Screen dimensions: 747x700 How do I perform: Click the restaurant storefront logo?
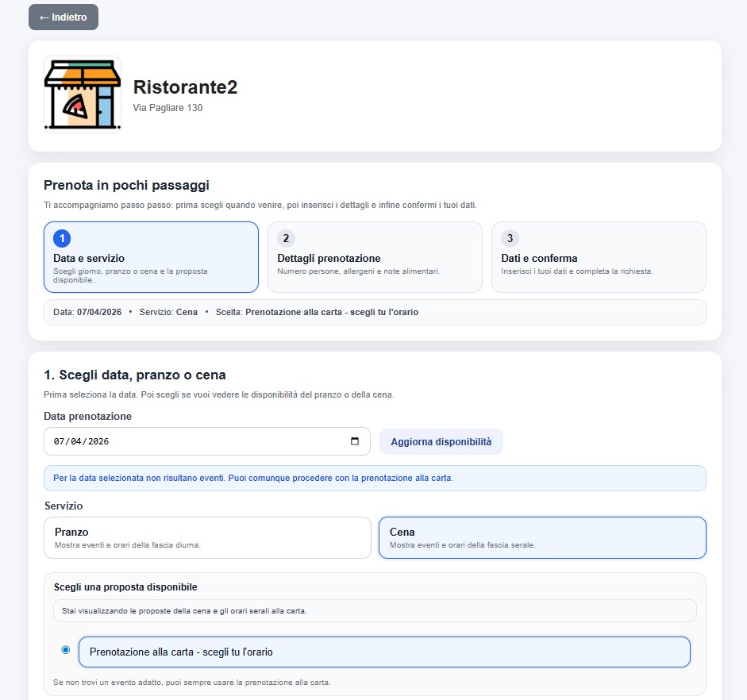point(83,94)
